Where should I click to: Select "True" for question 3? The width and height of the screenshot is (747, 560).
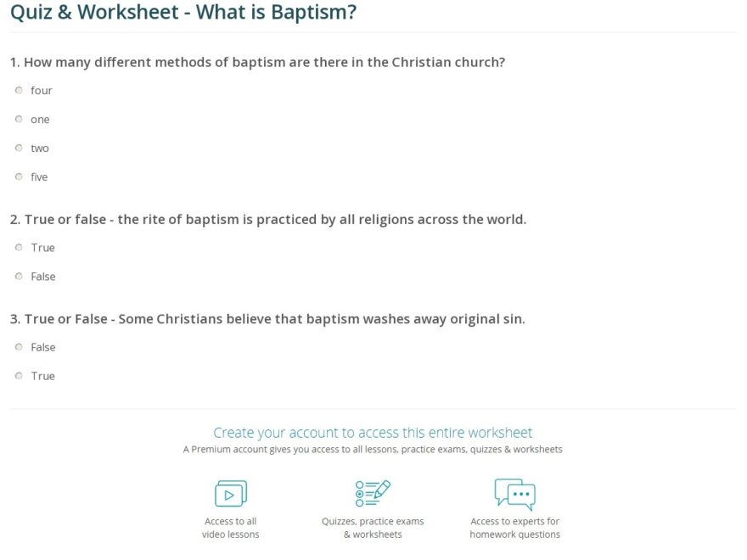click(x=19, y=376)
